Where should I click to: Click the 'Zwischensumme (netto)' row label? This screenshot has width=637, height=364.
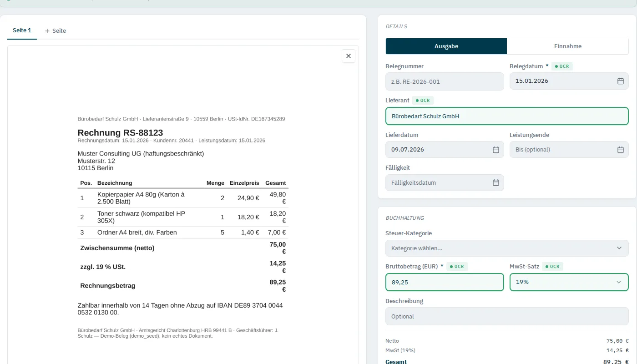[x=117, y=248]
